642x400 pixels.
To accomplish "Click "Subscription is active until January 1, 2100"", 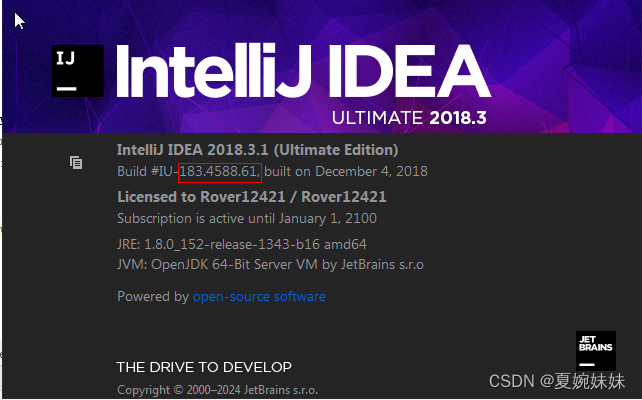I will [x=247, y=218].
